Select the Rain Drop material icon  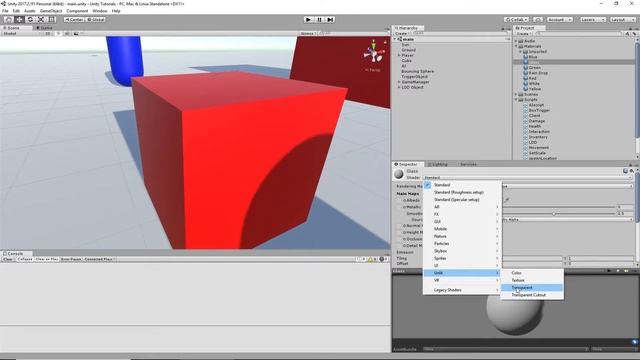point(526,73)
